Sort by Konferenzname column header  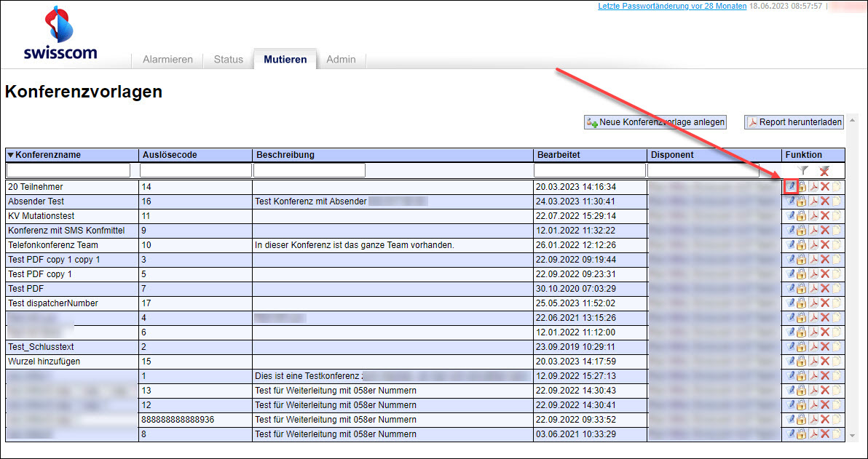pyautogui.click(x=72, y=156)
